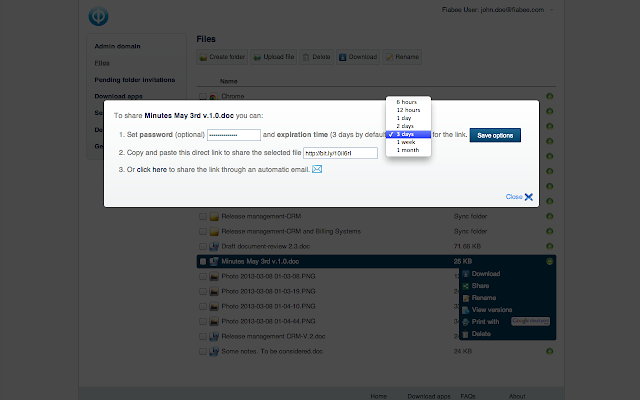The image size is (640, 400).
Task: Select the checked 3 days option
Action: [408, 134]
